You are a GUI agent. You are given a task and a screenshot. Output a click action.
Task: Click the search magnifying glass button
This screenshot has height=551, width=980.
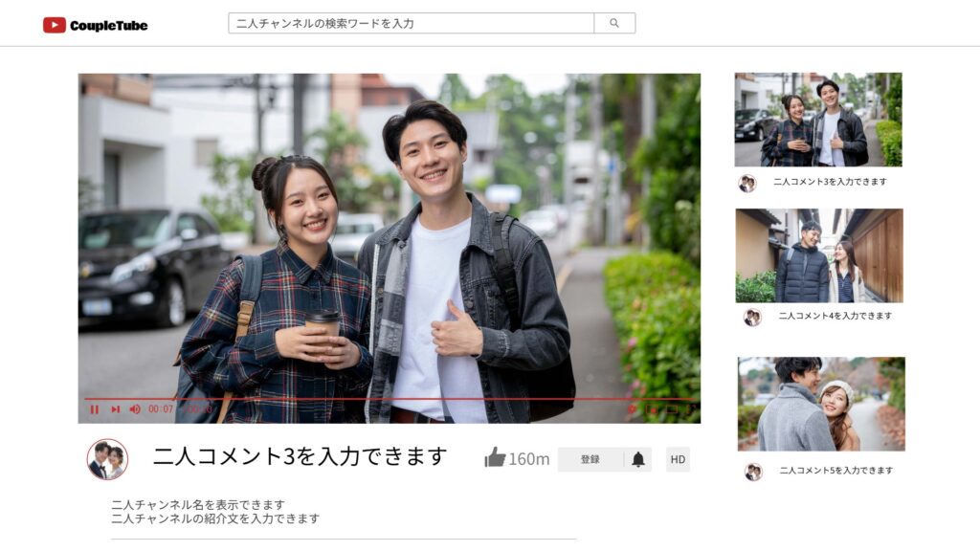[x=614, y=23]
